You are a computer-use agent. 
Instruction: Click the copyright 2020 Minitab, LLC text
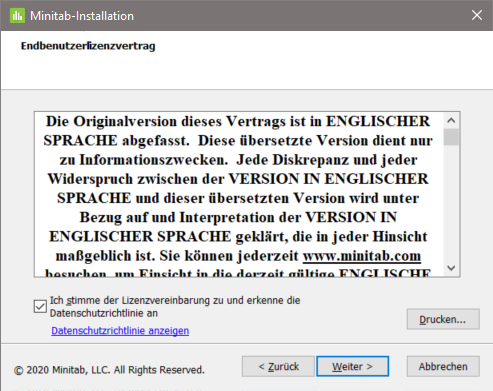(109, 370)
